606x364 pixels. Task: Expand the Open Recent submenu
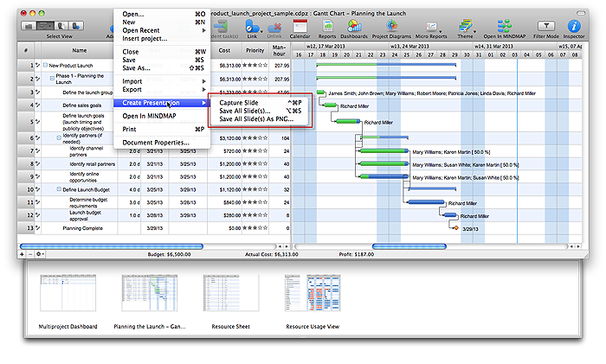162,30
